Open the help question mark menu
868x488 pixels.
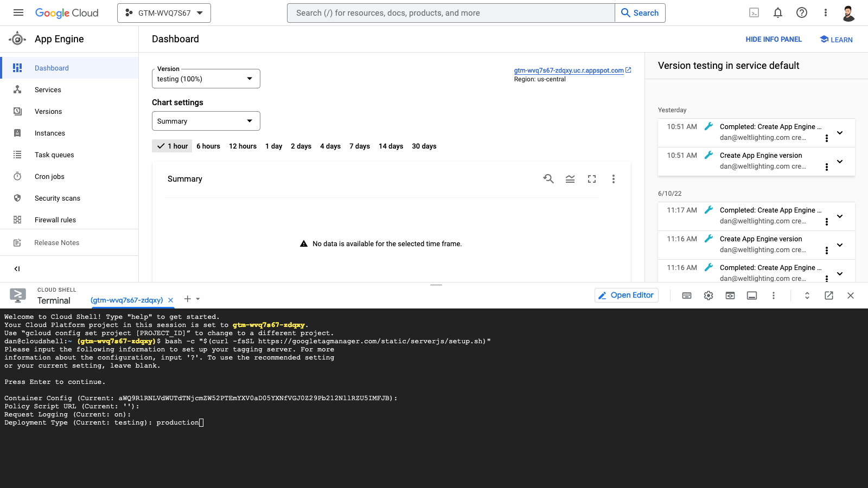click(802, 12)
